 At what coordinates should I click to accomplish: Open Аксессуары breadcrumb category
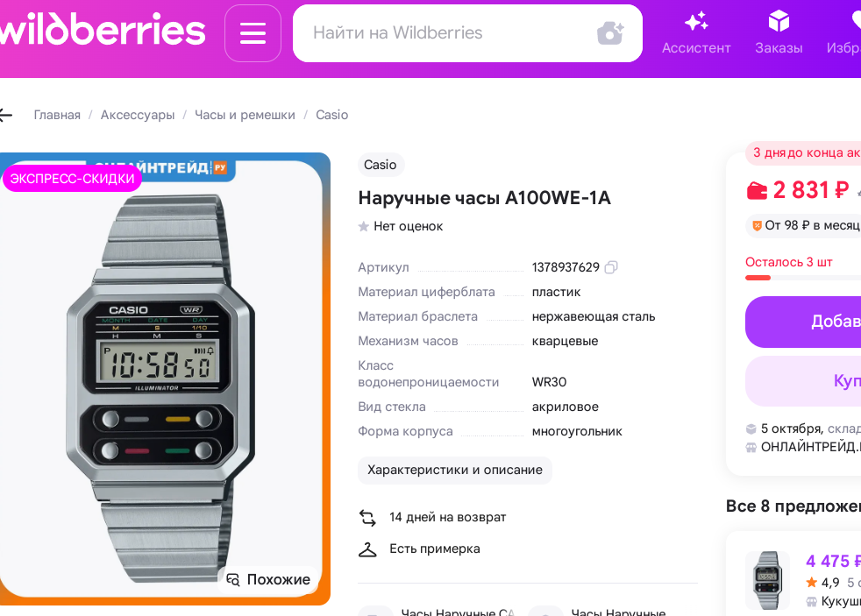[x=138, y=115]
